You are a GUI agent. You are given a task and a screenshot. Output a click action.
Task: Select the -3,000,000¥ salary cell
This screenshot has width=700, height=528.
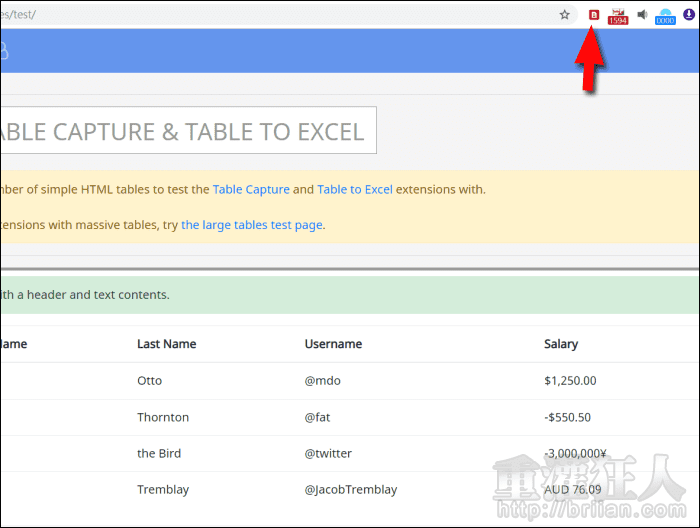click(x=580, y=453)
